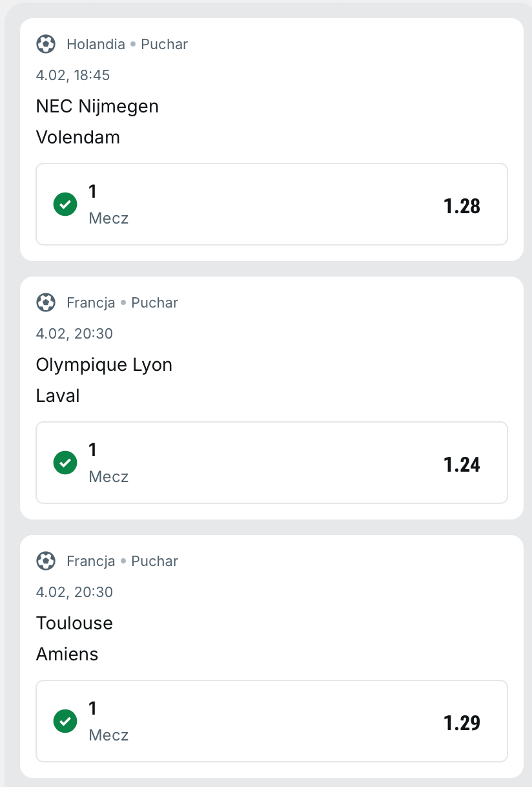
Task: Open the Volendam team name
Action: (78, 137)
